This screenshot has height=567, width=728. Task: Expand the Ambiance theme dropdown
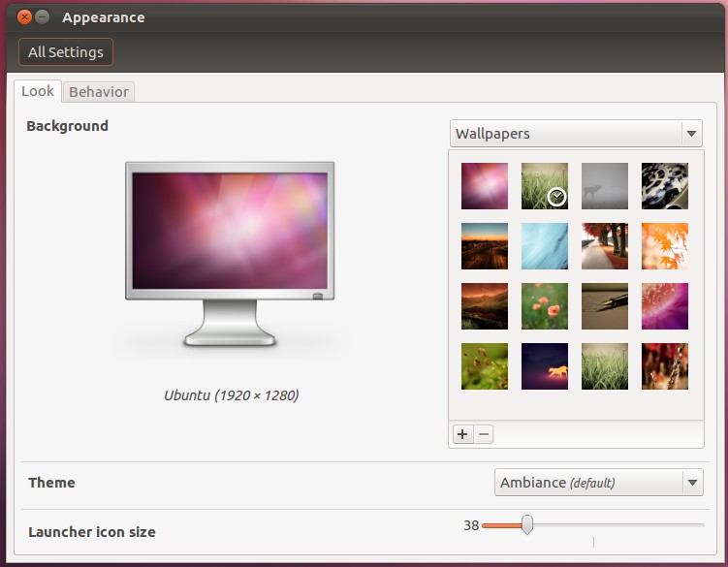pos(598,482)
